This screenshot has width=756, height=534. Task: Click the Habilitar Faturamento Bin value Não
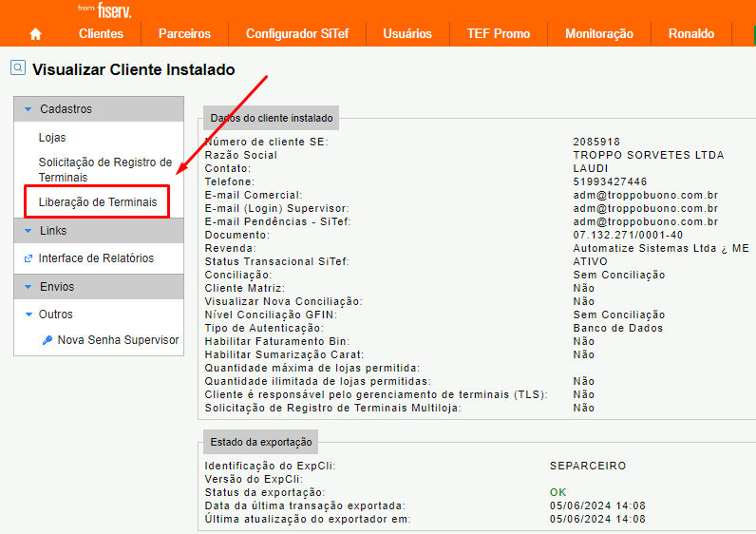point(583,341)
